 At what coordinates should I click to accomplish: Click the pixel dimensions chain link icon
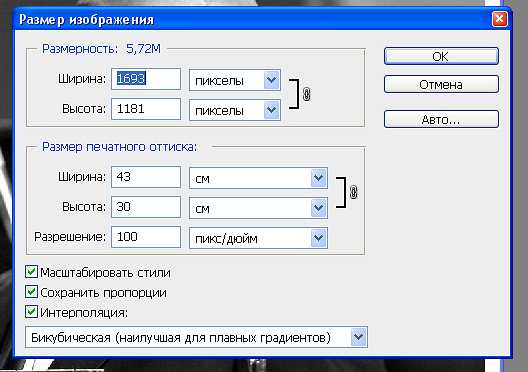(306, 94)
